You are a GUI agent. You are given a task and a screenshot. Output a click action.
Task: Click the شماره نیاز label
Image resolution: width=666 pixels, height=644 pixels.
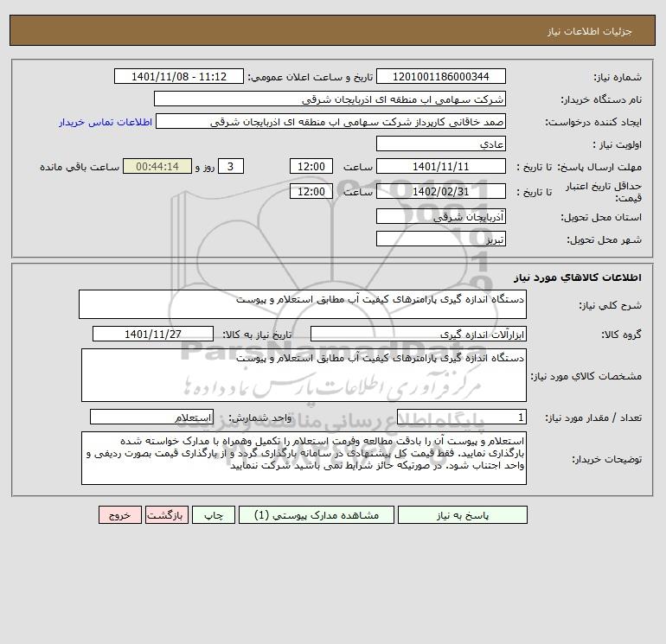618,77
